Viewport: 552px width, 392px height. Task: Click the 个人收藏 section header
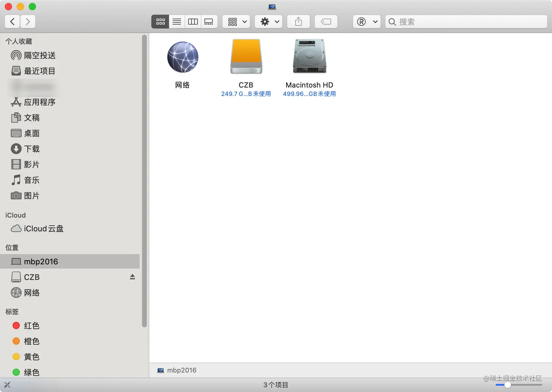coord(19,41)
